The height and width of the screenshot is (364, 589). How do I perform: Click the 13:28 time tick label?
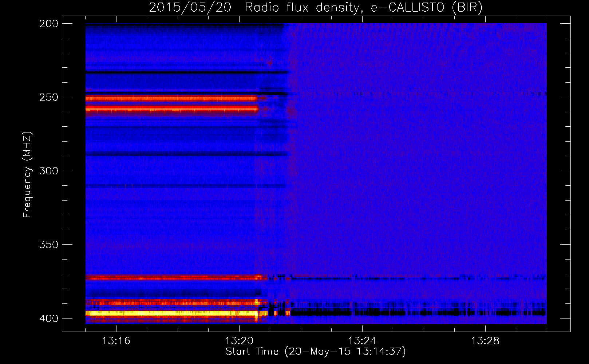(x=485, y=341)
